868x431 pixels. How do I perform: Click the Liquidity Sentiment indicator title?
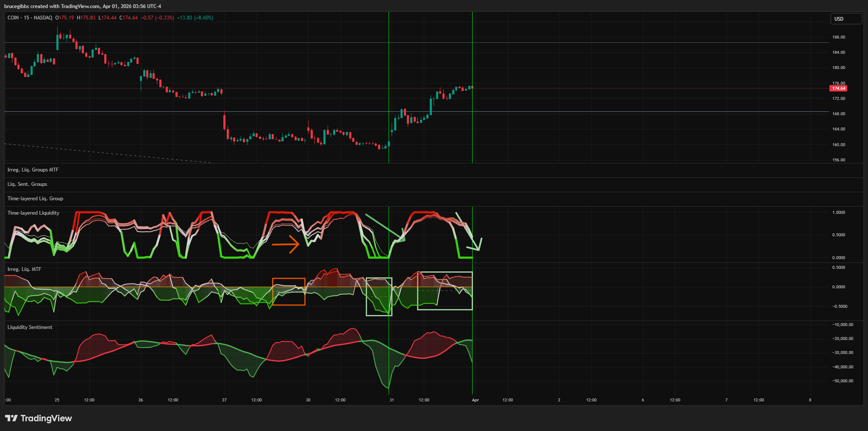tap(30, 327)
